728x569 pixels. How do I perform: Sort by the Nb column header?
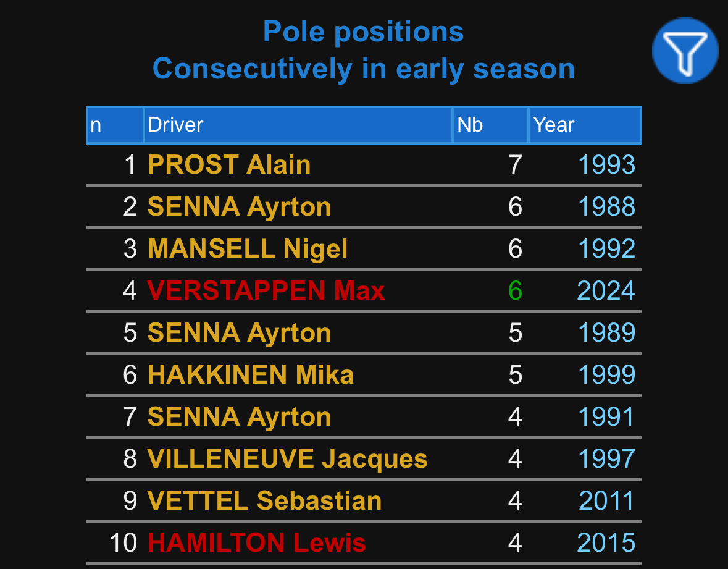[x=470, y=125]
